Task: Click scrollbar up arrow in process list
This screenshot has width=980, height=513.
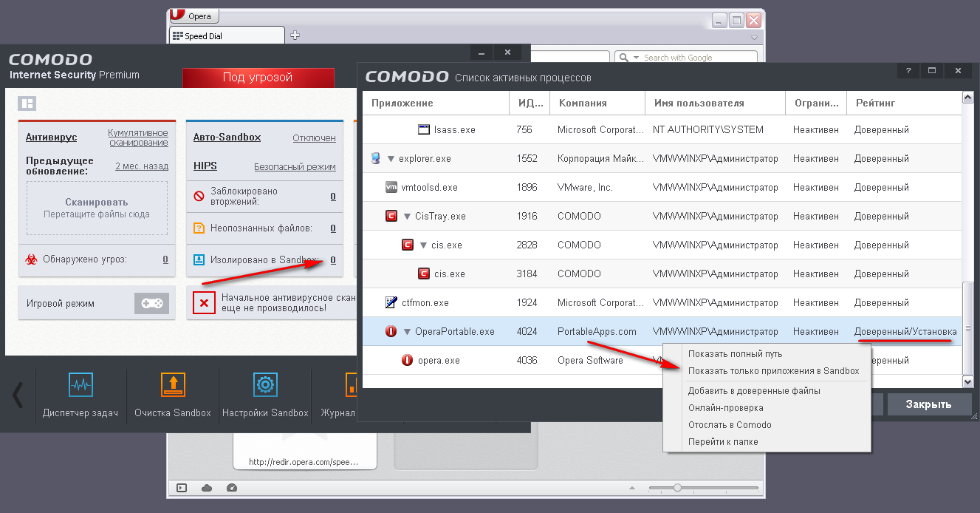Action: pos(968,98)
